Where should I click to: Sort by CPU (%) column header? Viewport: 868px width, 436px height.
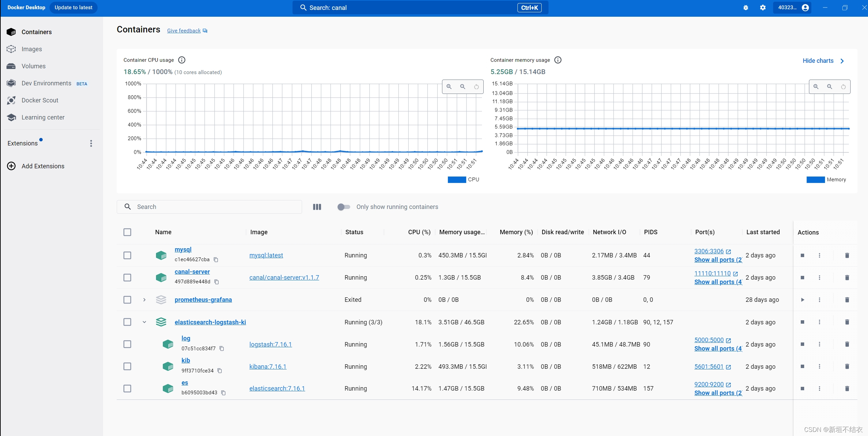click(419, 232)
